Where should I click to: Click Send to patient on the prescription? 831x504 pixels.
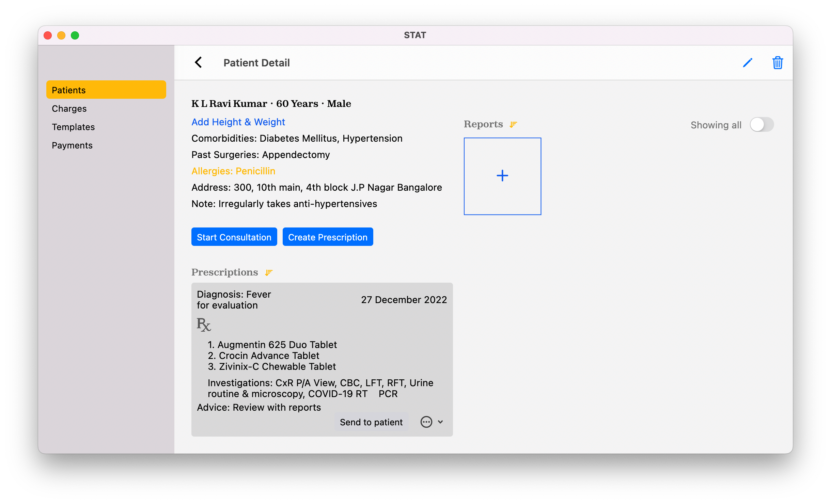(x=371, y=422)
